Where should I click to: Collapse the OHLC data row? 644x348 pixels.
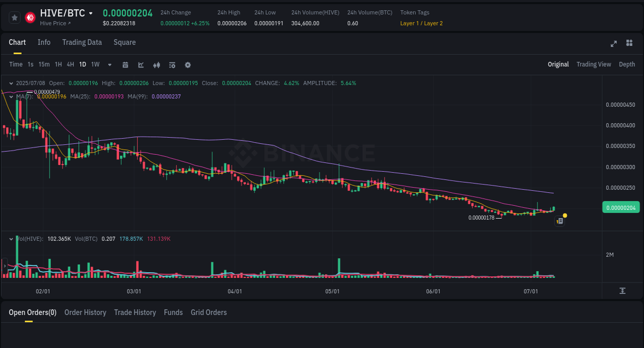click(11, 82)
